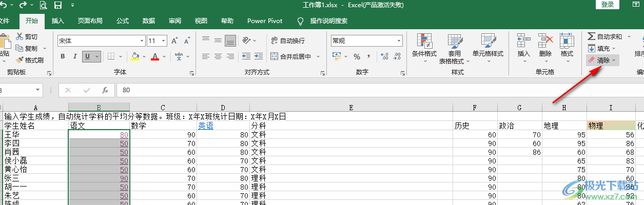Apply percent style (%) number format
Image resolution: width=644 pixels, height=205 pixels.
(357, 56)
